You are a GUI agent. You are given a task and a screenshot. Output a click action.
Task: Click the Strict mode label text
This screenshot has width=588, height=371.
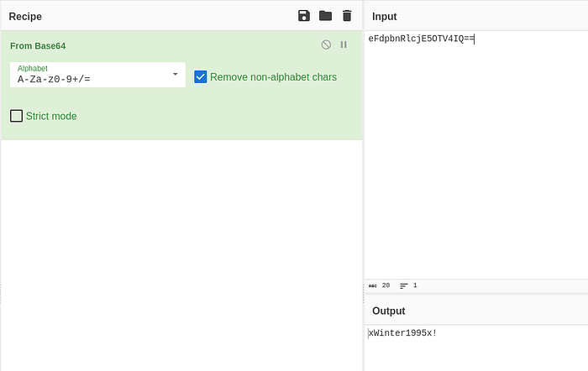click(x=51, y=116)
